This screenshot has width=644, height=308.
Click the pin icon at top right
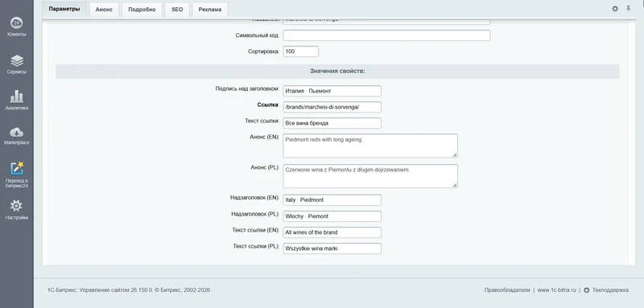click(629, 9)
